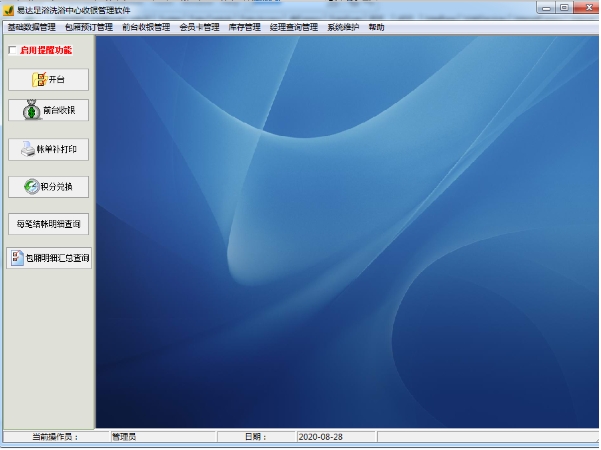
Task: Click the 帐单补打印 button label
Action: tap(56, 149)
